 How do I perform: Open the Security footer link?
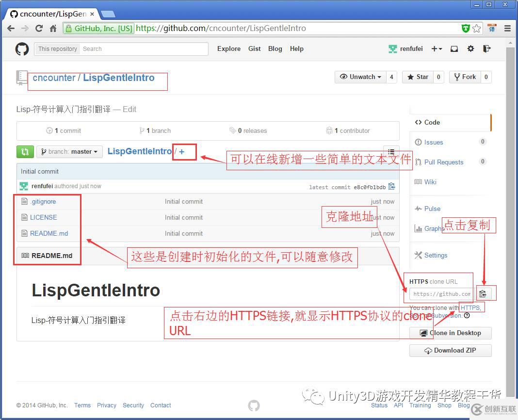point(133,405)
